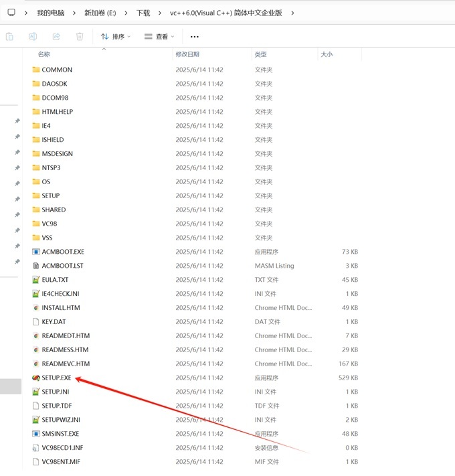Select the VSS folder
This screenshot has height=476, width=455.
(42, 238)
